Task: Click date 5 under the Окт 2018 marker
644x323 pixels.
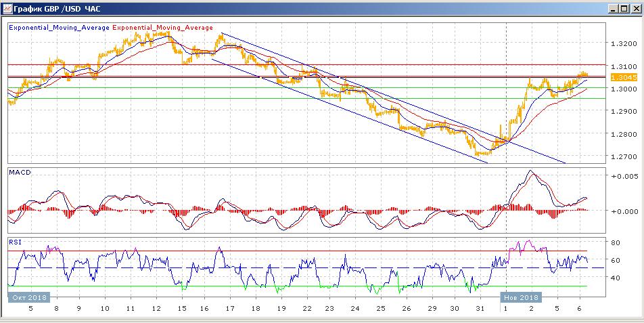Action: 31,308
